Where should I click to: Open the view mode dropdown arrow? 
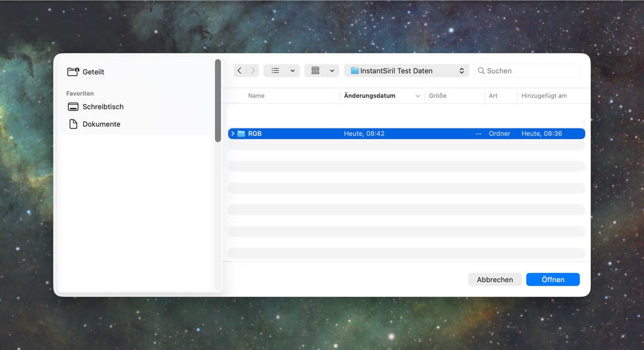pyautogui.click(x=293, y=71)
